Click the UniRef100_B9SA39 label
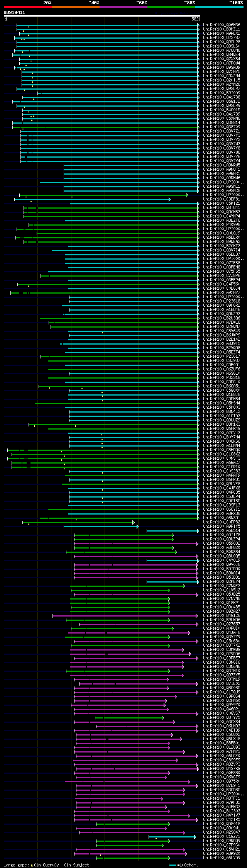Viewport: 247px width, 868px height. pos(222,67)
